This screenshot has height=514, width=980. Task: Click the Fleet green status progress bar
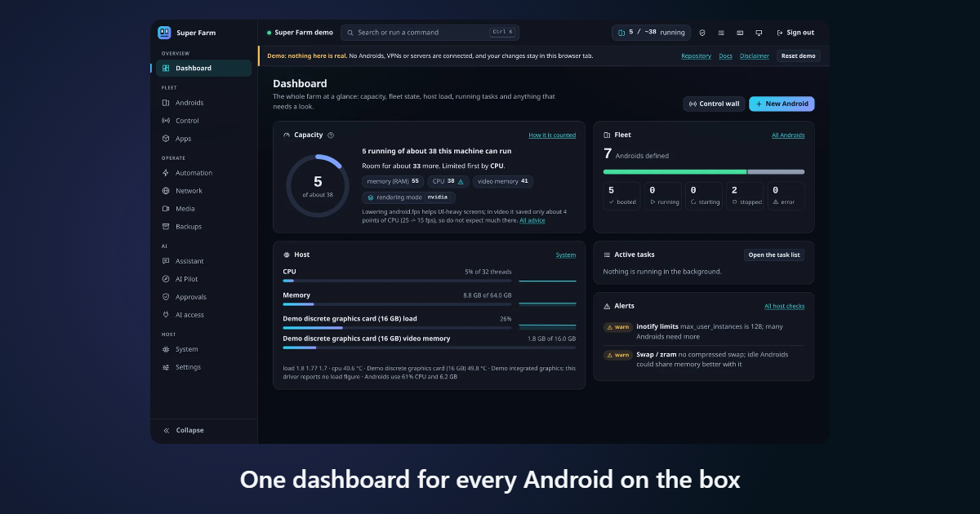pyautogui.click(x=675, y=172)
